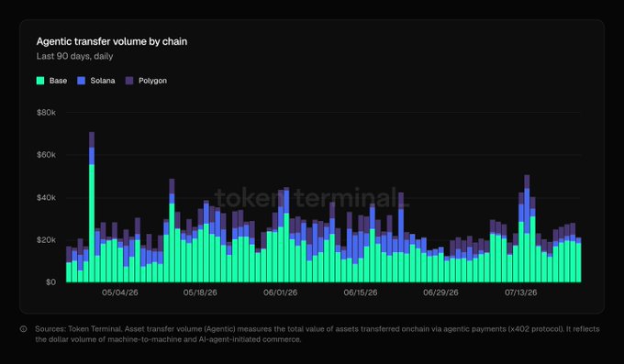Click the $80k y-axis label

click(46, 113)
